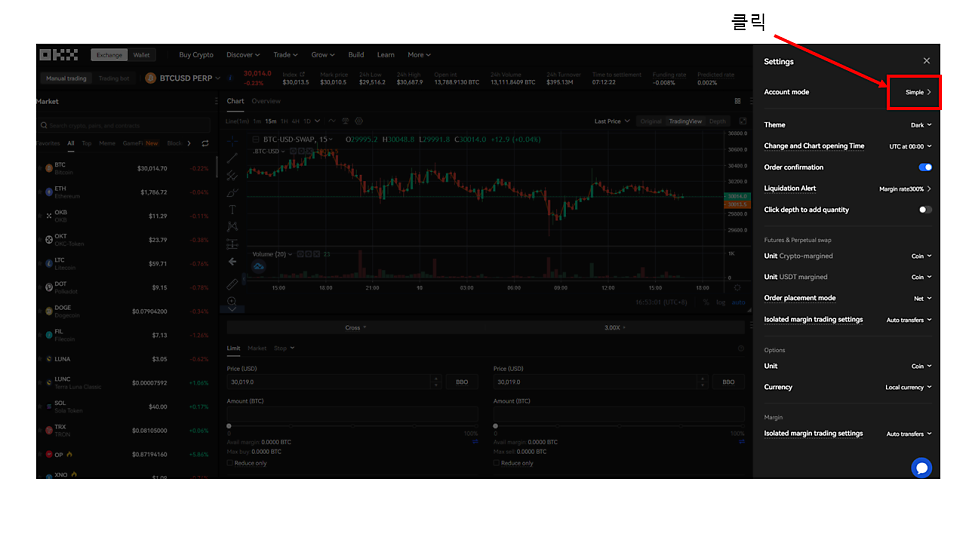Image resolution: width=966 pixels, height=543 pixels.
Task: Toggle Reduce only checkbox on buy side
Action: (x=230, y=463)
